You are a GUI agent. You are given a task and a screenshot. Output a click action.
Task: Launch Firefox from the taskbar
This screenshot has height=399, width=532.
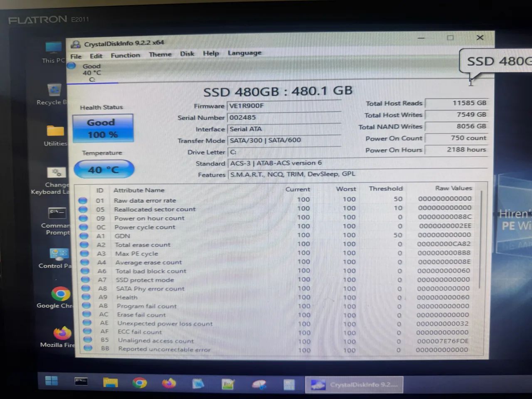pos(169,383)
